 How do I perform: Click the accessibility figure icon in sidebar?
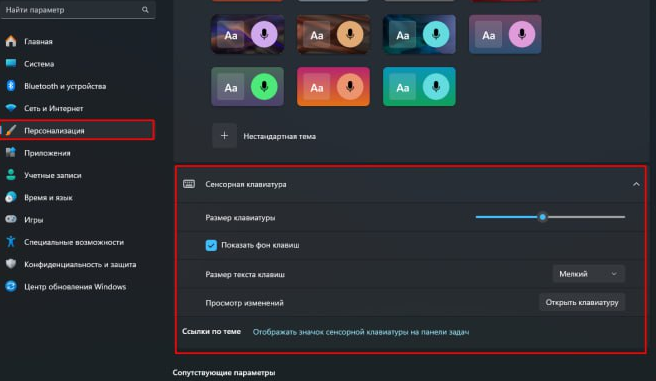click(x=11, y=242)
